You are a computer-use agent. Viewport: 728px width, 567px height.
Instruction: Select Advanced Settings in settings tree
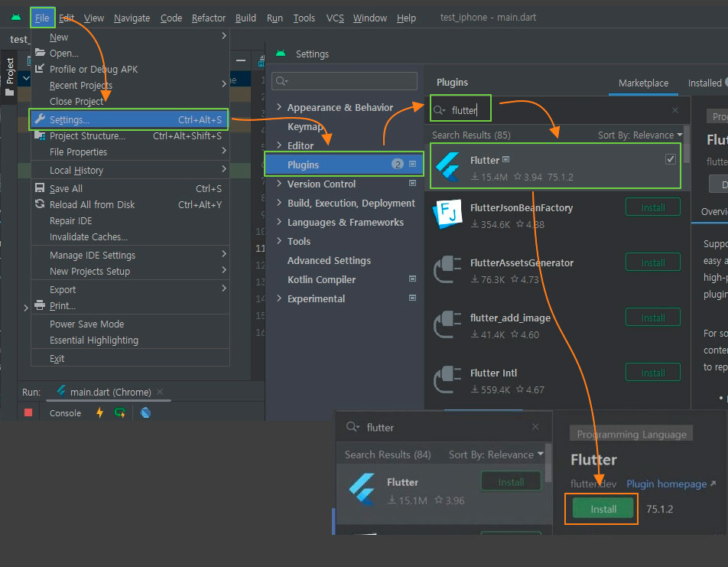pyautogui.click(x=329, y=260)
